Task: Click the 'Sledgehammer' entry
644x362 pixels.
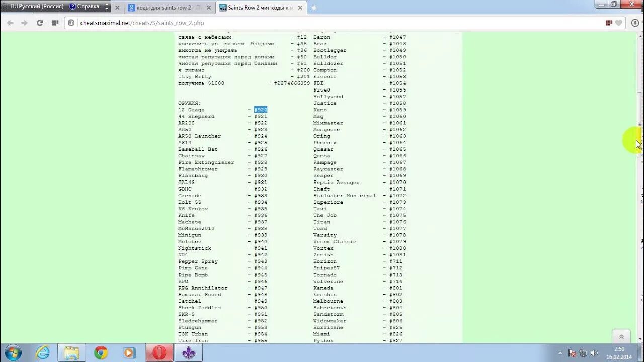Action: (x=198, y=321)
